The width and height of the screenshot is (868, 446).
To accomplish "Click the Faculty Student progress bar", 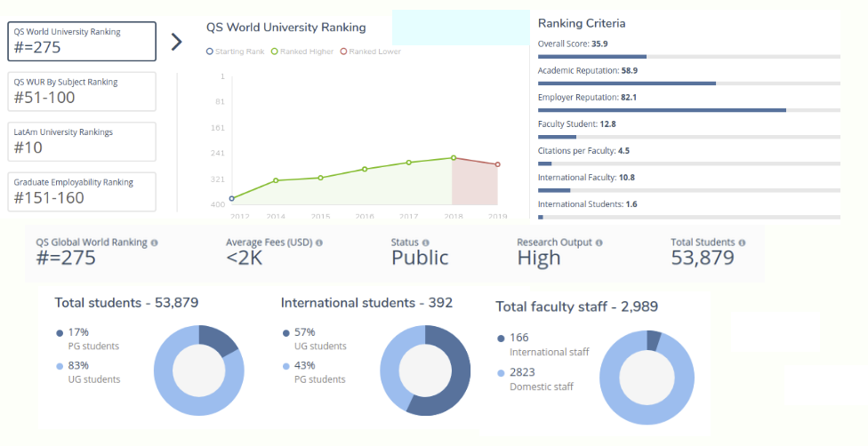I will [x=689, y=137].
